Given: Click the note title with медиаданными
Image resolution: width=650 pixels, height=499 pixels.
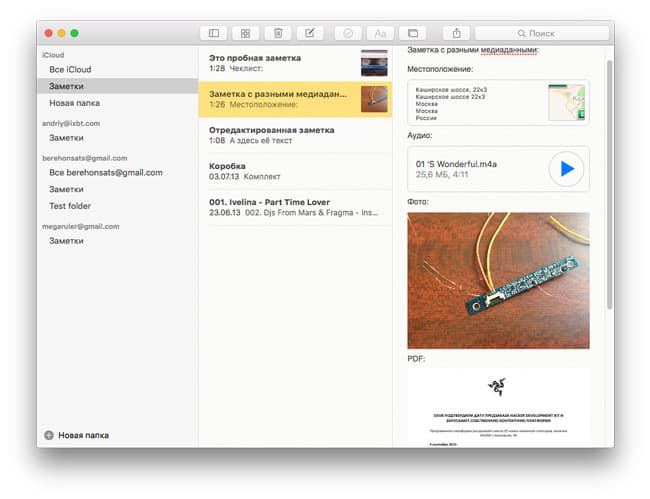Looking at the screenshot, I should tap(473, 50).
